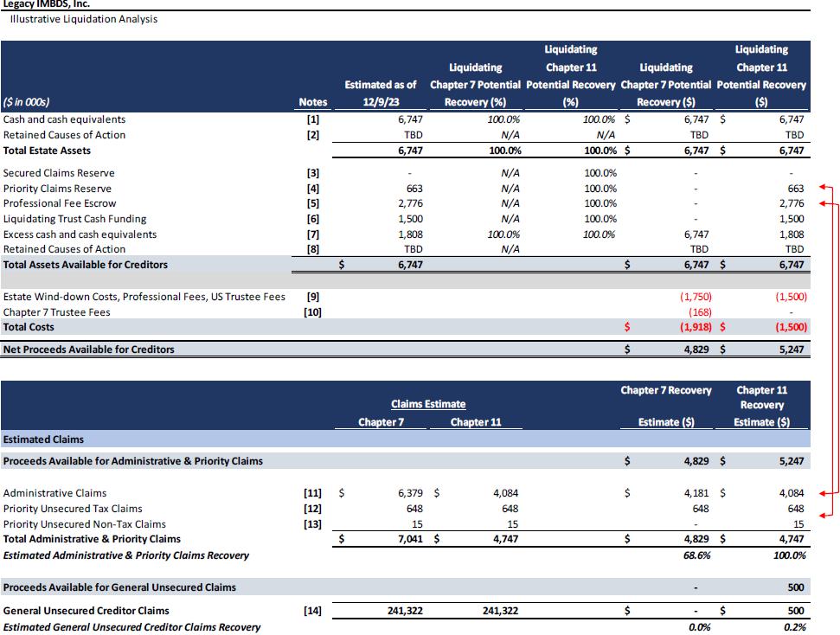Select the Cash and cash equivalents row label
The image size is (840, 635).
(64, 119)
